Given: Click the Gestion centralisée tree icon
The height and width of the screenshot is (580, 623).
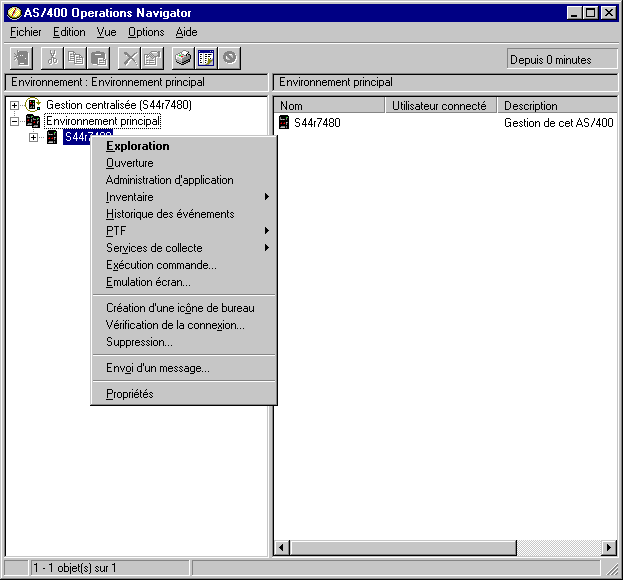Looking at the screenshot, I should click(33, 105).
